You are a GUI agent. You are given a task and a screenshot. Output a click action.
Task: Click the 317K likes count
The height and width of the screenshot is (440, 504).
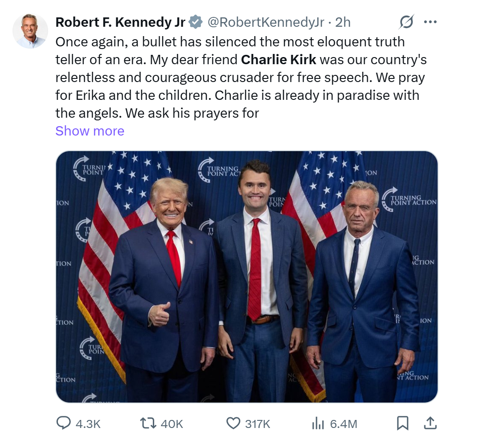click(x=258, y=424)
